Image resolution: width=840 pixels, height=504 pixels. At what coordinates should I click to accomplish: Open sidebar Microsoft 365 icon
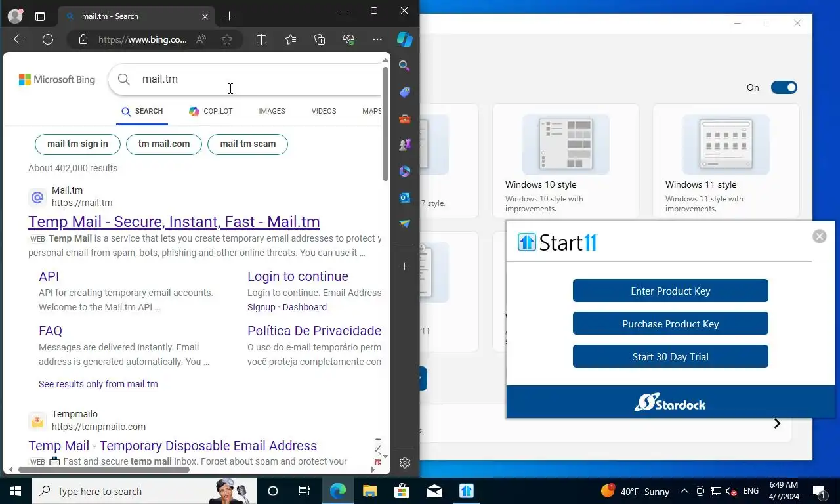click(405, 171)
